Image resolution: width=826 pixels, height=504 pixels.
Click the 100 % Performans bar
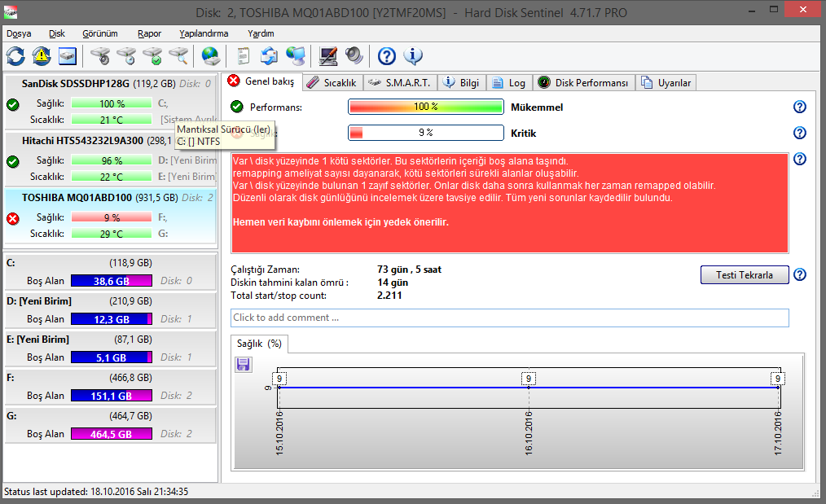(426, 107)
